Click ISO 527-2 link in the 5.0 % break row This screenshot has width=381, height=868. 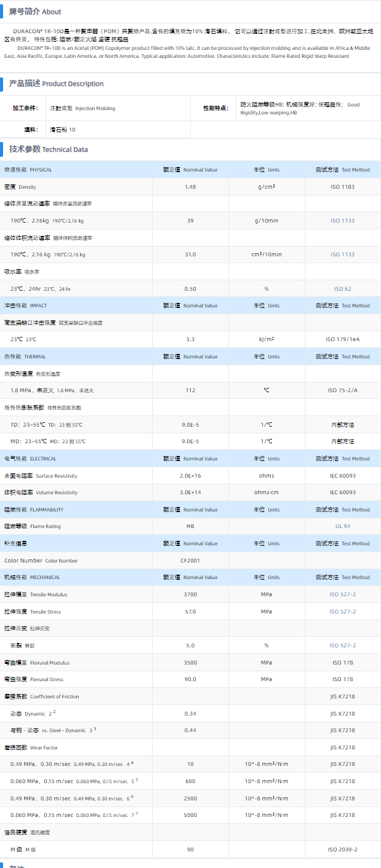tap(342, 645)
